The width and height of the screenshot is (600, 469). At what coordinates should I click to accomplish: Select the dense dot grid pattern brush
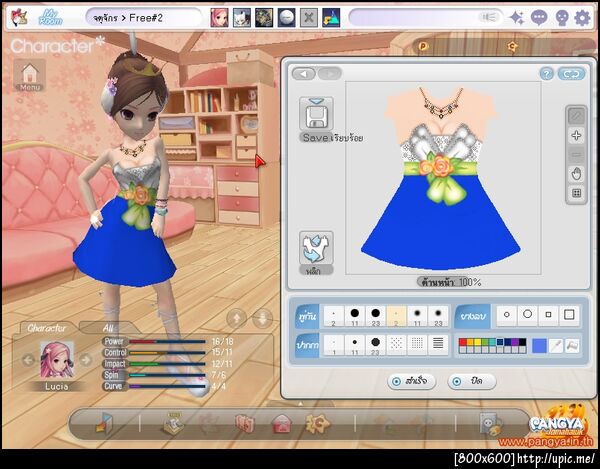(417, 345)
